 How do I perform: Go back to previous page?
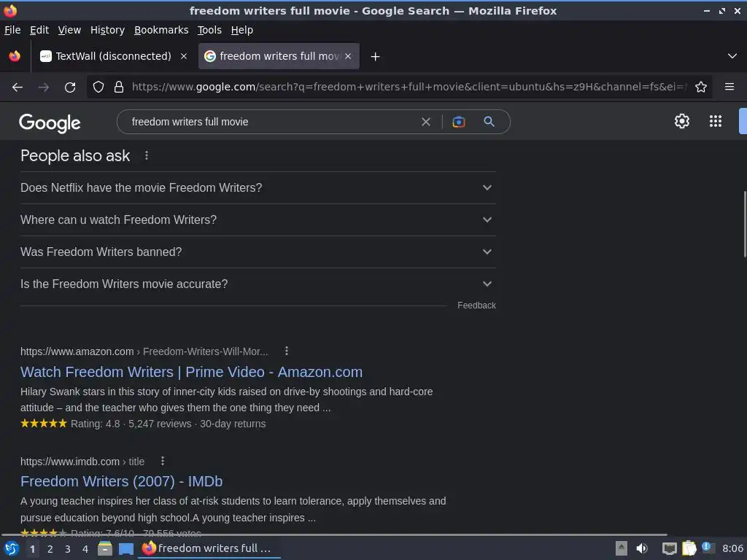coord(18,87)
